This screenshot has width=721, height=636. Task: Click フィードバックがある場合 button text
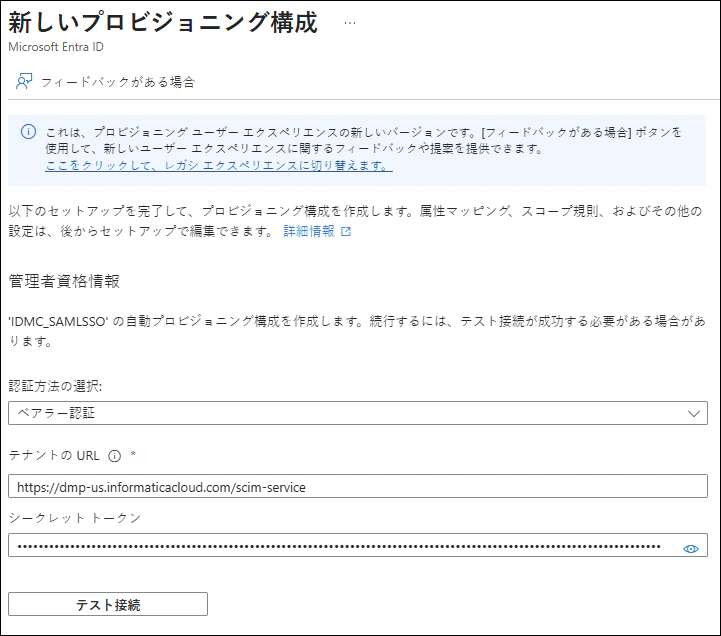(118, 82)
